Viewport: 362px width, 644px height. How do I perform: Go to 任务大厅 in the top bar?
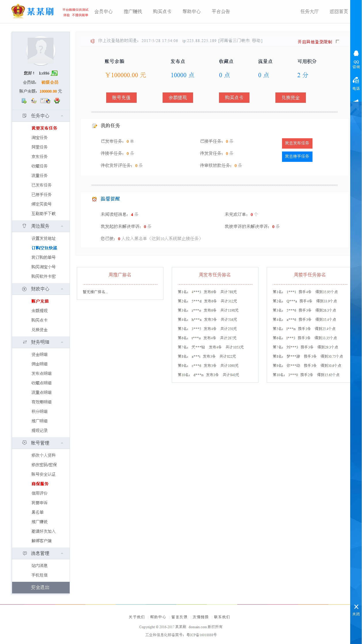(310, 12)
